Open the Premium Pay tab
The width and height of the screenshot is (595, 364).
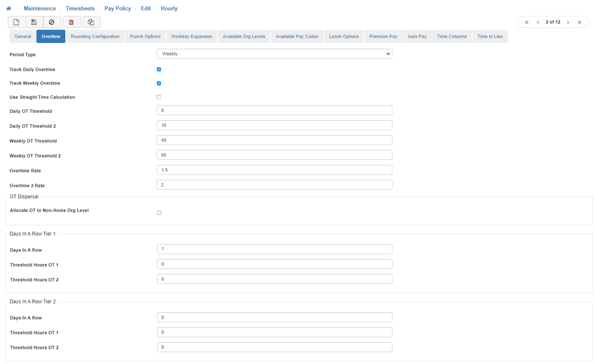tap(383, 37)
